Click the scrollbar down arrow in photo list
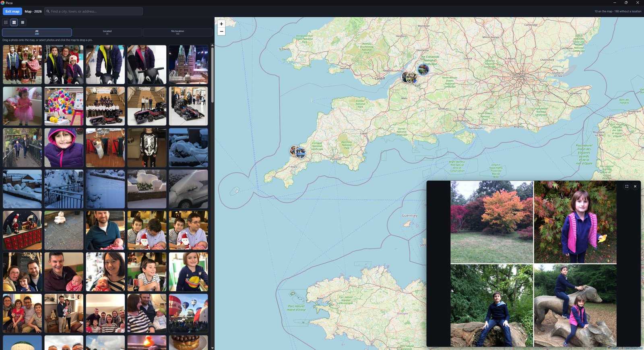 click(x=213, y=348)
